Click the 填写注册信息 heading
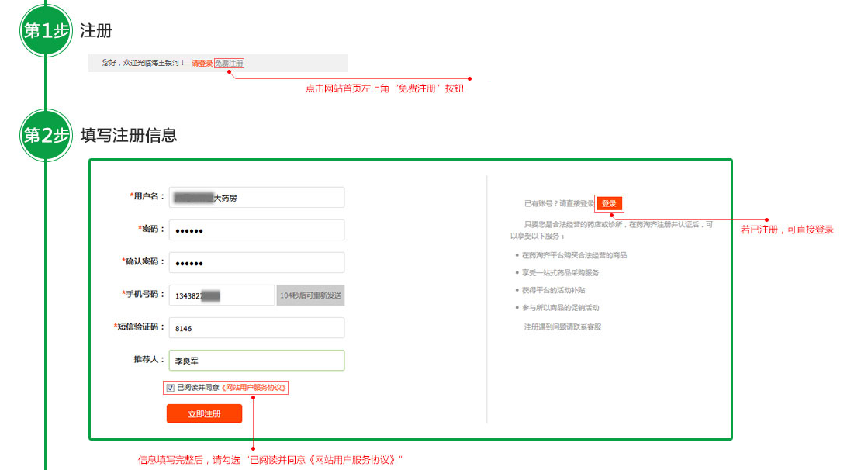Viewport: 868px width, 470px height. pos(129,136)
